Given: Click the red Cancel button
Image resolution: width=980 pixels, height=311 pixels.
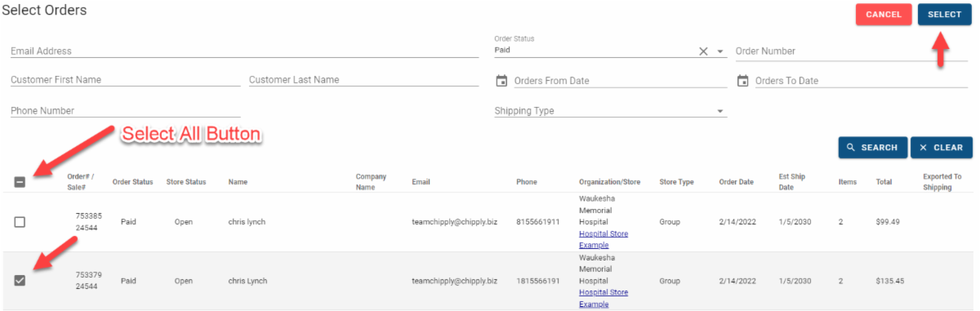Looking at the screenshot, I should (x=884, y=15).
